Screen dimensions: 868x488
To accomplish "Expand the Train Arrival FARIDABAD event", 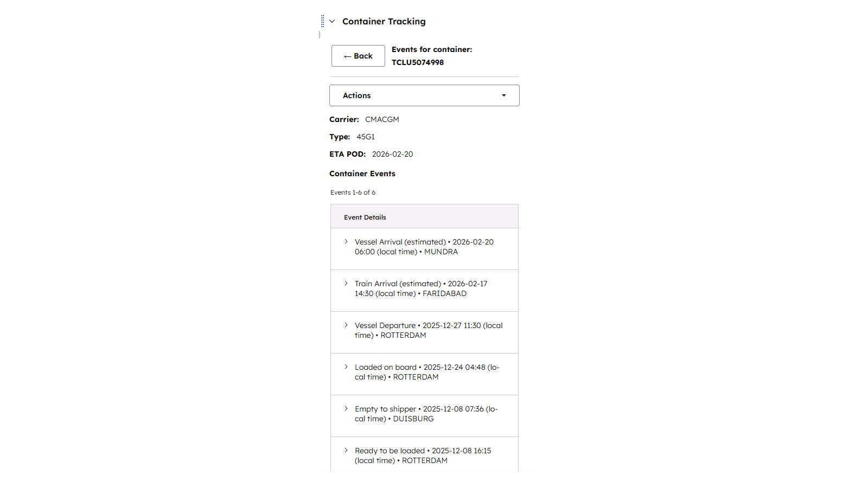I will coord(346,284).
